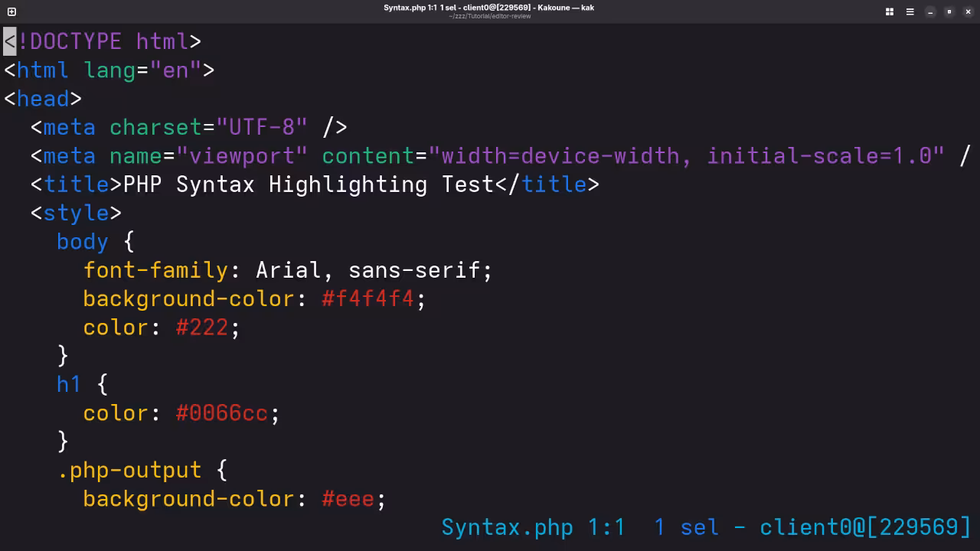Click the .php-output class selector
980x551 pixels.
129,470
